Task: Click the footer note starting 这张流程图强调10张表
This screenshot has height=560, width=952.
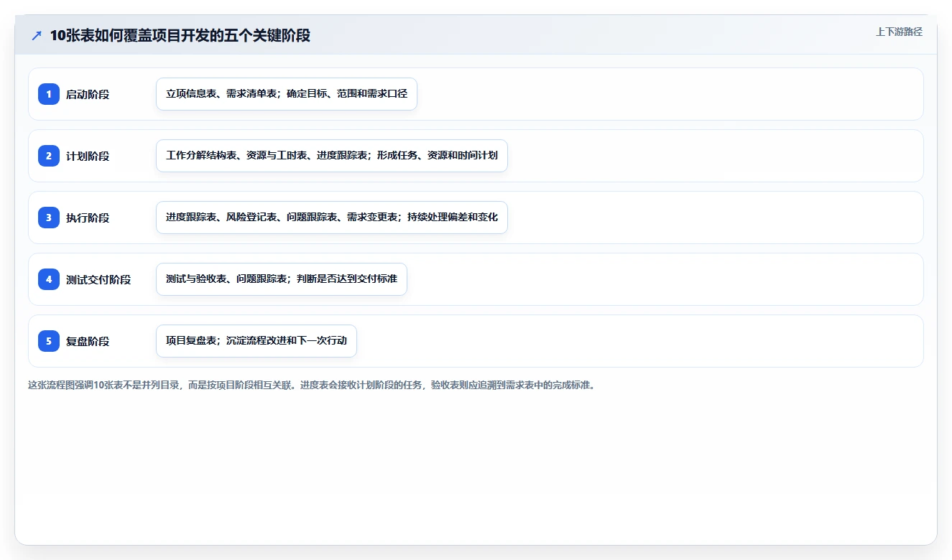Action: click(x=311, y=385)
